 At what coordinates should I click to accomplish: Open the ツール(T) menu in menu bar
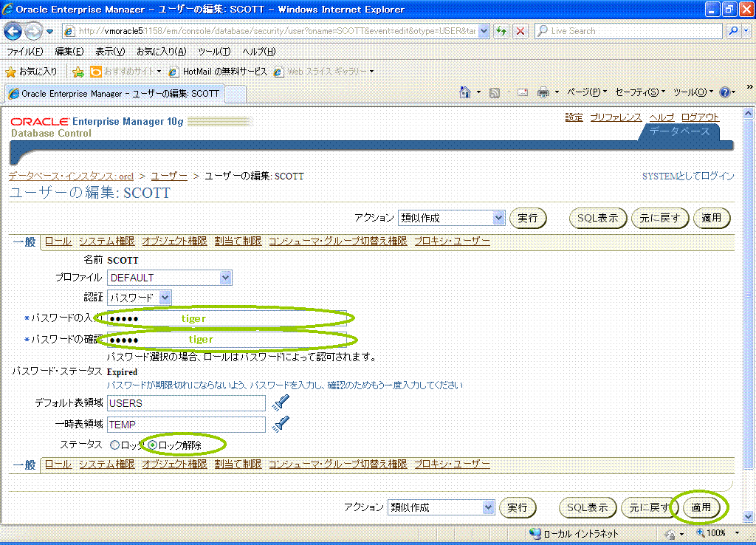click(x=214, y=52)
